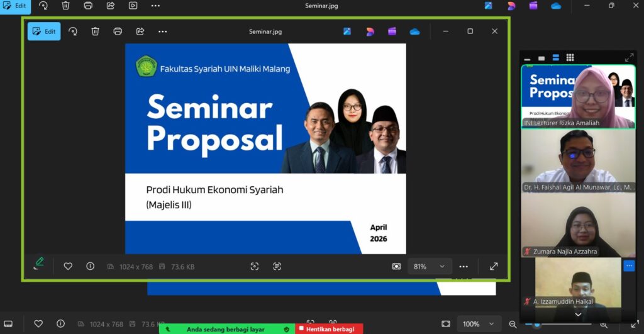The height and width of the screenshot is (334, 644).
Task: Toggle the filmstrip icon in outer window footer
Action: [x=8, y=324]
